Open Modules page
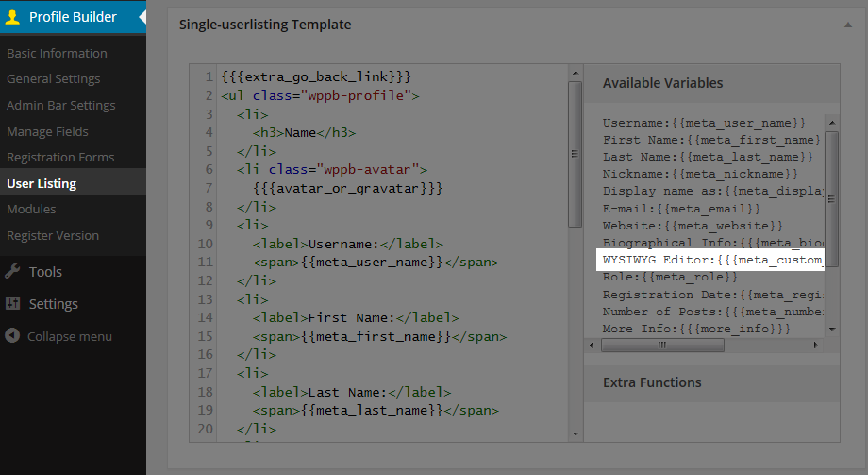 (31, 209)
